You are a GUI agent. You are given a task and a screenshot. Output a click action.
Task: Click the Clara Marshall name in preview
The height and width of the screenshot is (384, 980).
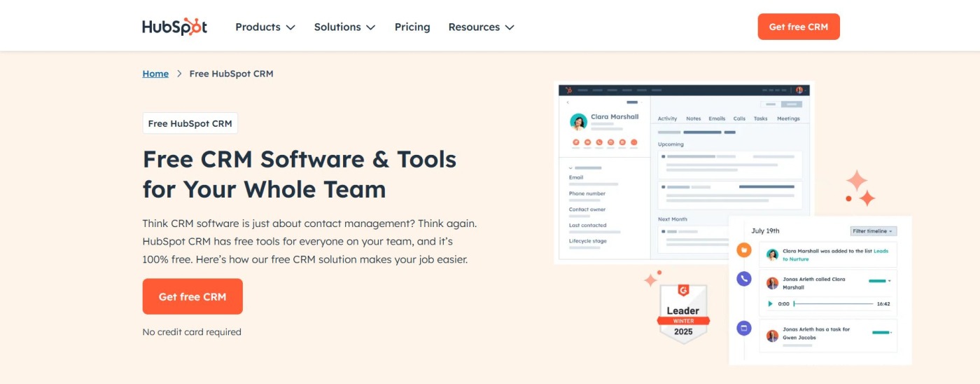point(615,117)
